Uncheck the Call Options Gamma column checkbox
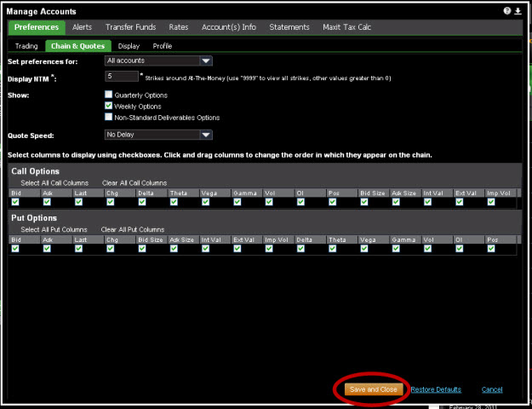This screenshot has height=409, width=532. click(237, 202)
